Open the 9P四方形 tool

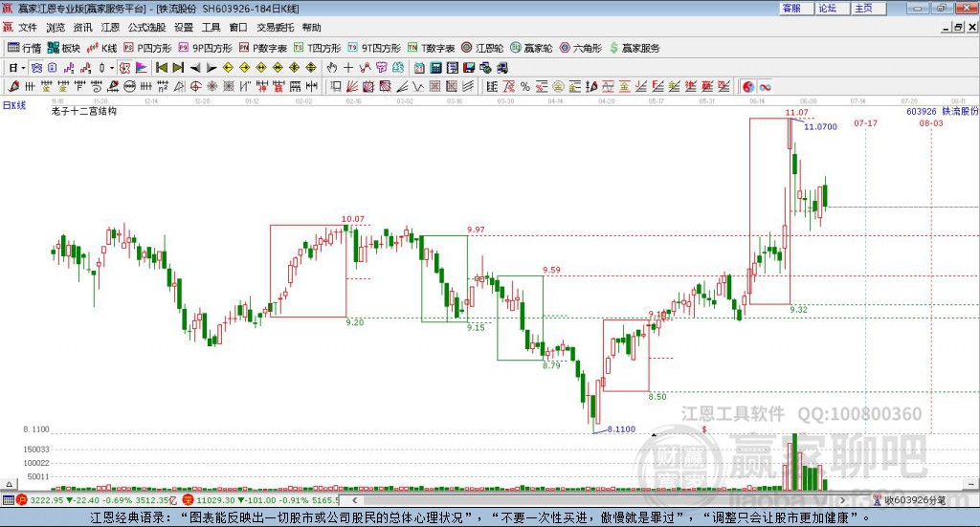click(205, 48)
